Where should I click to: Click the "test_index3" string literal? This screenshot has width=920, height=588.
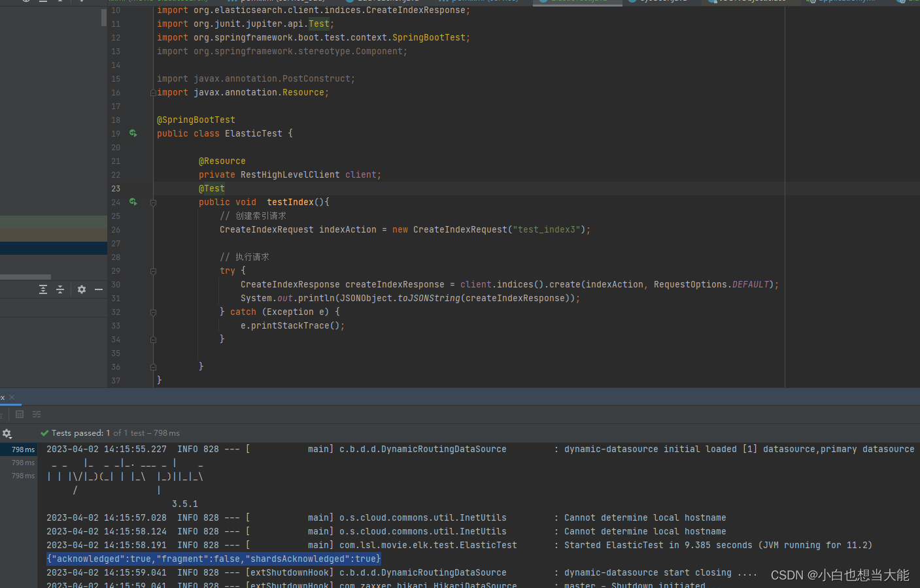pyautogui.click(x=547, y=229)
